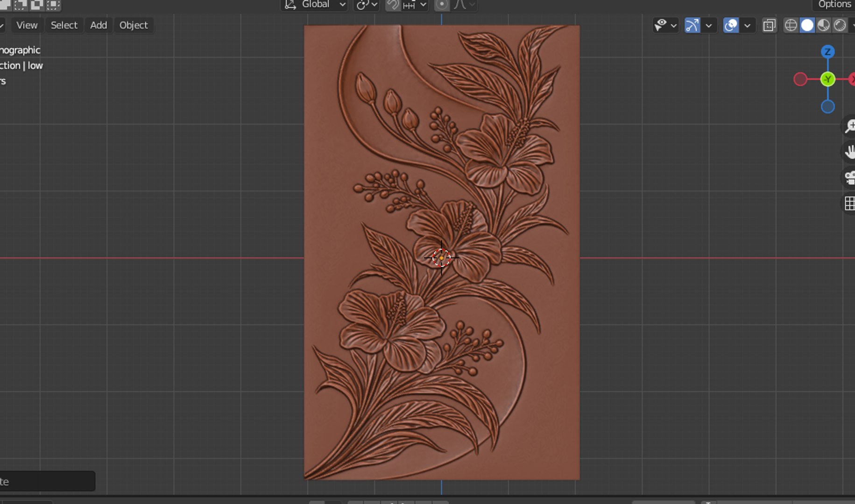Switch to Material Preview shading
The image size is (855, 504).
[823, 25]
